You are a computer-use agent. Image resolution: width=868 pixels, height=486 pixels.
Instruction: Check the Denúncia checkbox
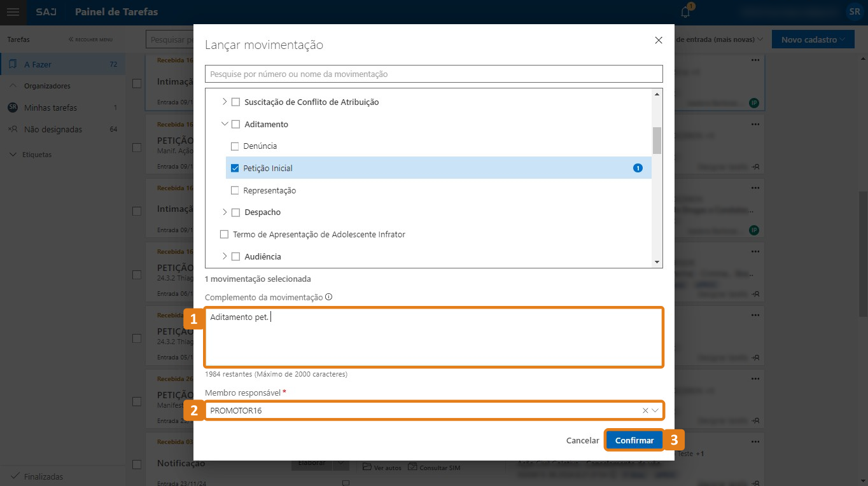(235, 146)
